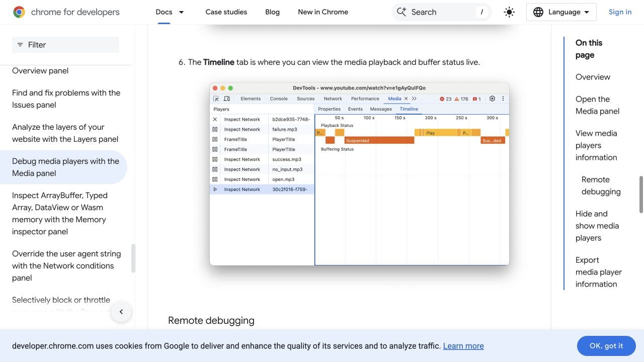Focus the Search input field
The width and height of the screenshot is (644, 362).
pyautogui.click(x=443, y=12)
